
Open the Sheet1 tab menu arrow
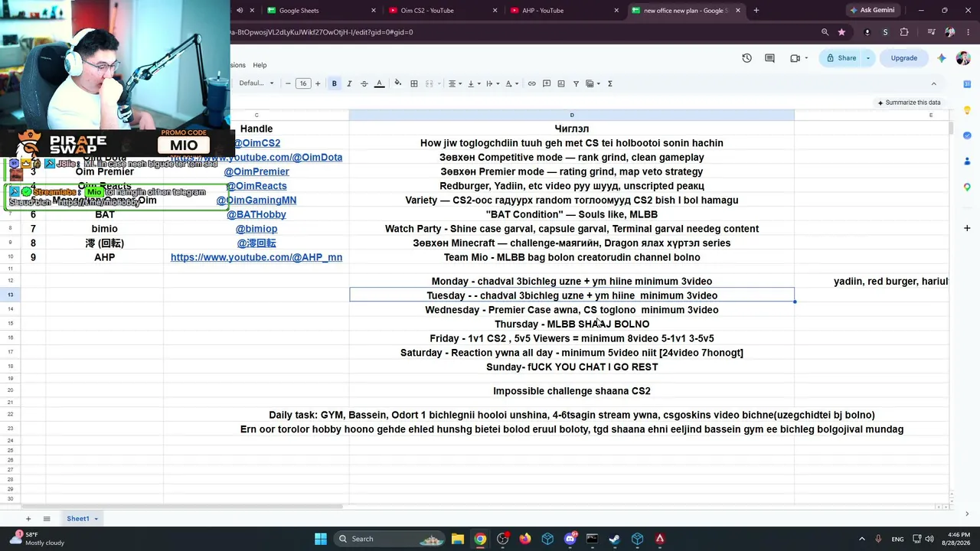pyautogui.click(x=96, y=519)
